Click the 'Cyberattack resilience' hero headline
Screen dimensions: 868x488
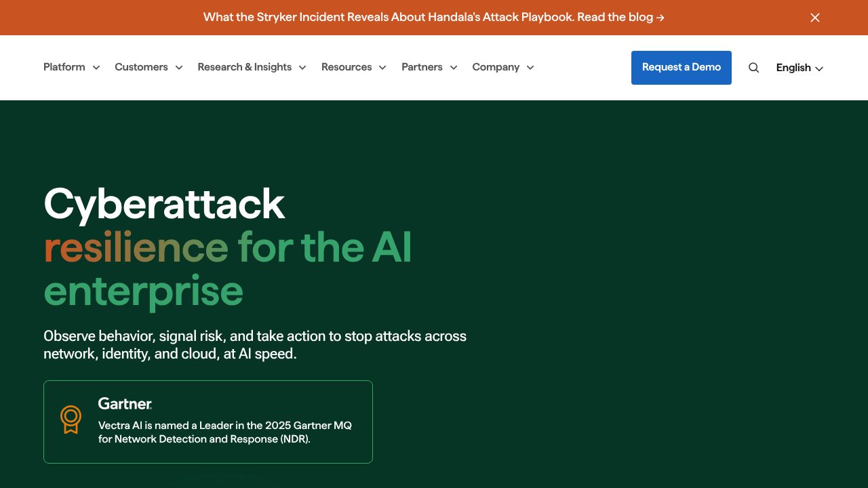point(228,247)
